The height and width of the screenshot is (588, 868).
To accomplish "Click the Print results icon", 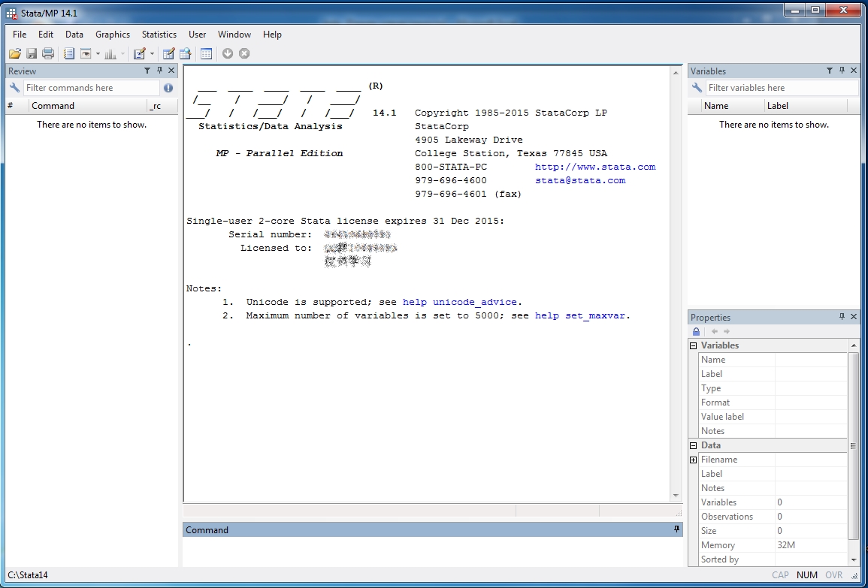I will tap(48, 53).
